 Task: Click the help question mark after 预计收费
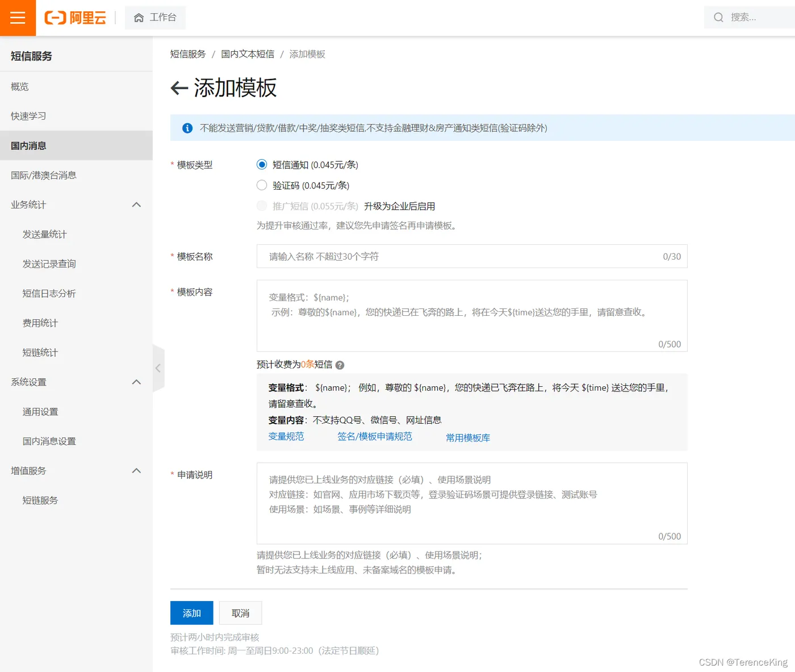pyautogui.click(x=340, y=365)
